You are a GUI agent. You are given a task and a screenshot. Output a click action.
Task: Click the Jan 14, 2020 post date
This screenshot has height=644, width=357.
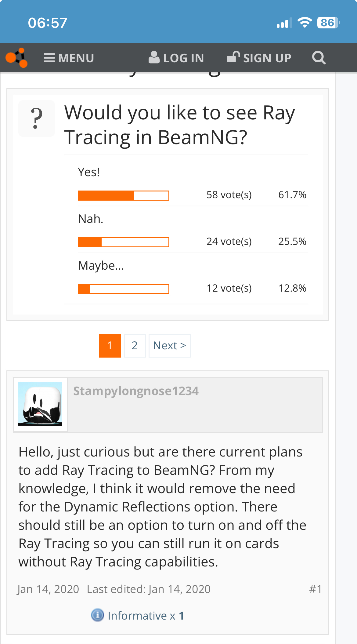(48, 589)
